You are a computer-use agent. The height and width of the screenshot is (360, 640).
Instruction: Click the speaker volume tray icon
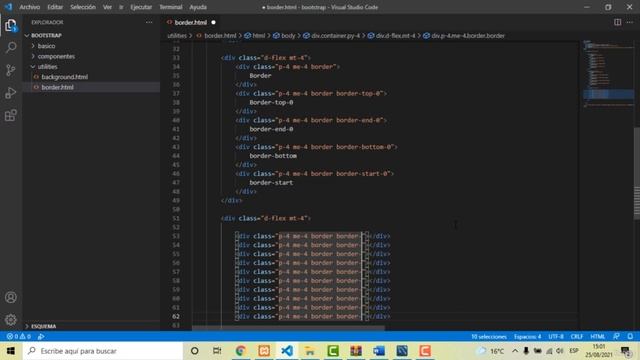click(x=560, y=351)
